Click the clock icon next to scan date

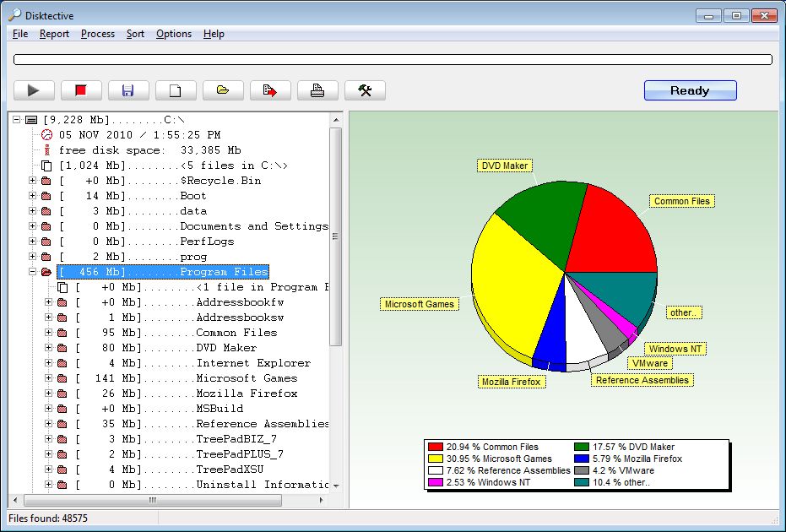coord(48,134)
